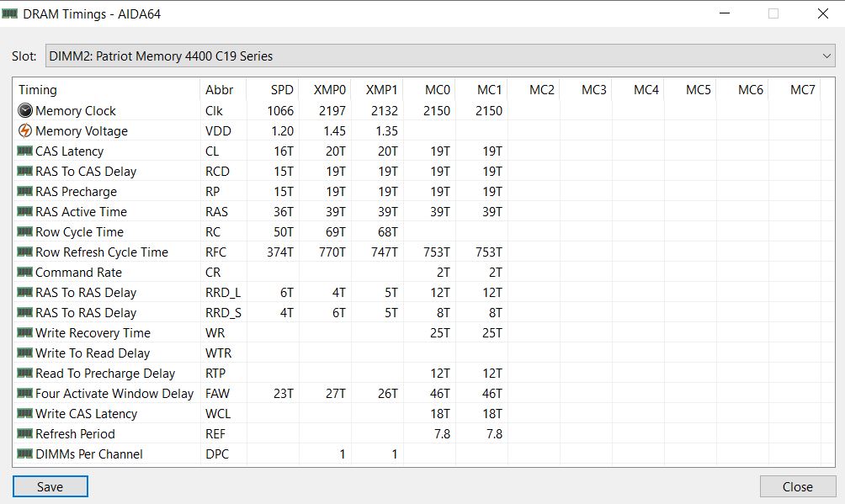Click the CAS Latency memory chip icon
This screenshot has width=845, height=504.
tap(24, 151)
